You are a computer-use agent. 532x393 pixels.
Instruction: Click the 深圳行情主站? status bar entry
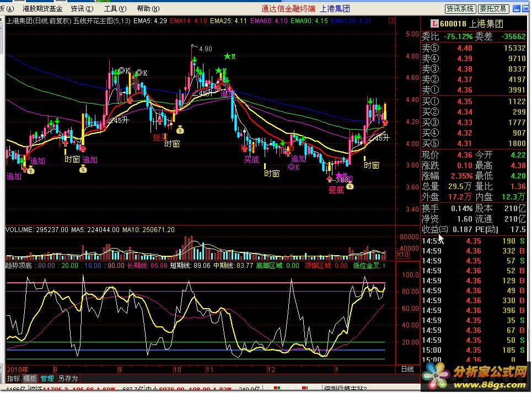346,389
